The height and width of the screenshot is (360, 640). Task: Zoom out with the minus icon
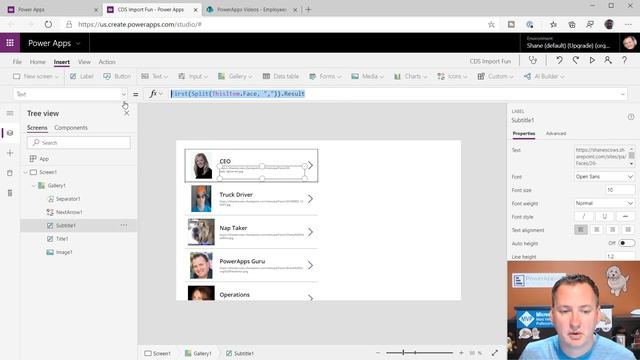pos(378,353)
